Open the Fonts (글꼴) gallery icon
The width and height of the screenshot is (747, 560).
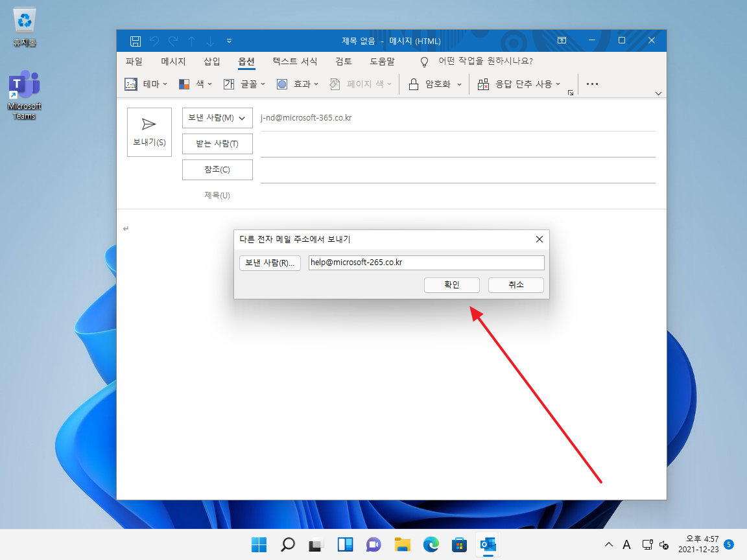(x=228, y=84)
